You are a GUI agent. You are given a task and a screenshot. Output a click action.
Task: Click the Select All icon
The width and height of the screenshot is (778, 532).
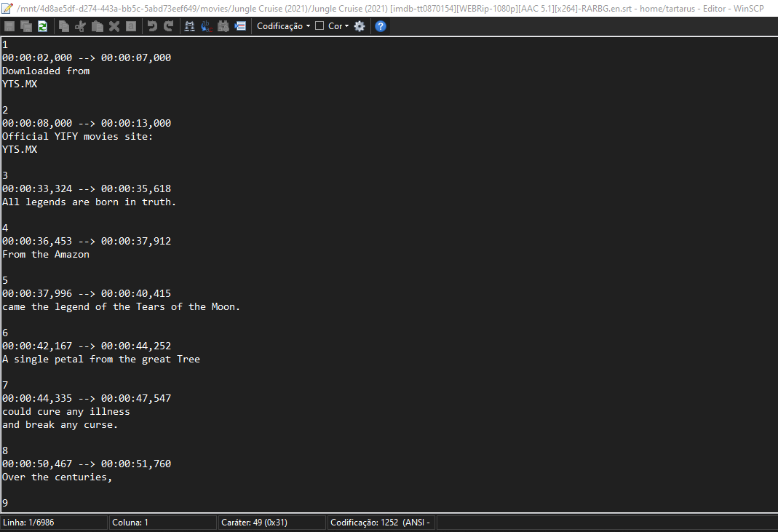131,26
